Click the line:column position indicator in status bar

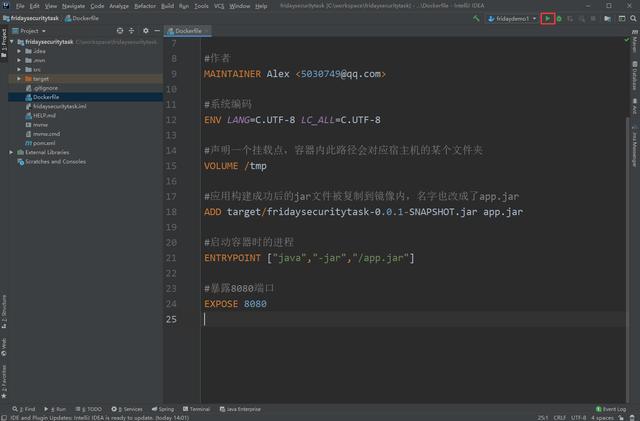pyautogui.click(x=543, y=417)
